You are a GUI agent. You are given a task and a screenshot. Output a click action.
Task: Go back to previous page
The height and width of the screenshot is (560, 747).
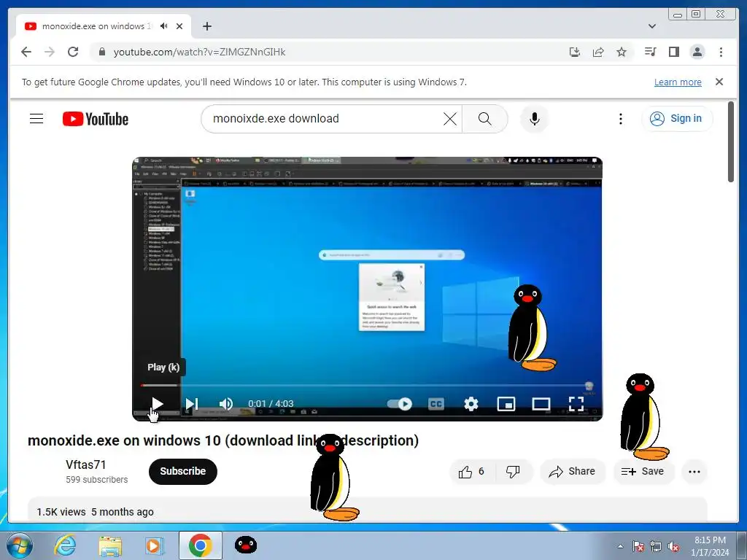(x=26, y=52)
